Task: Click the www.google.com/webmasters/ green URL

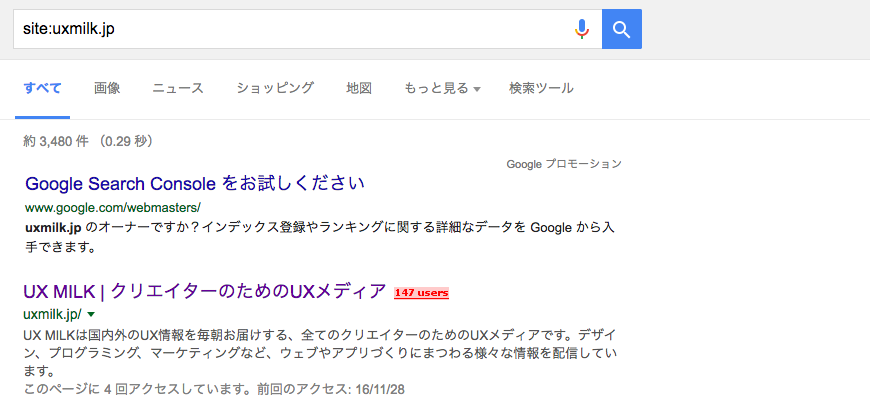Action: coord(113,208)
